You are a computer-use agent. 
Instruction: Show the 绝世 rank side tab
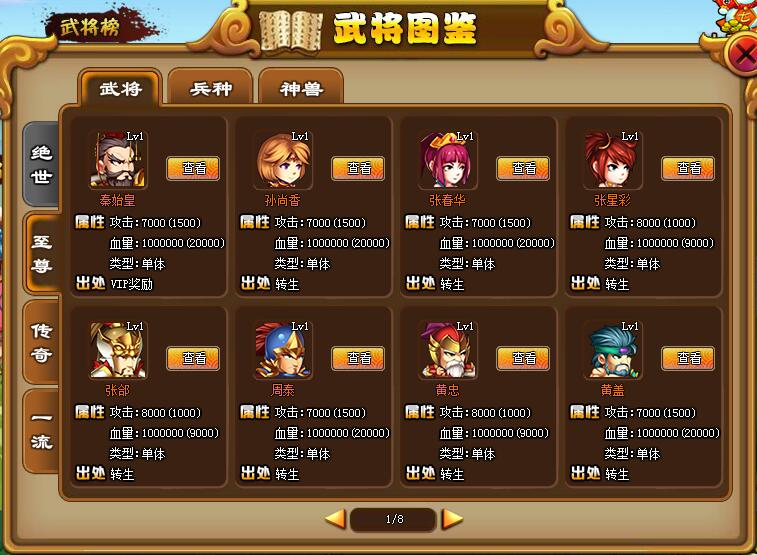[x=41, y=164]
